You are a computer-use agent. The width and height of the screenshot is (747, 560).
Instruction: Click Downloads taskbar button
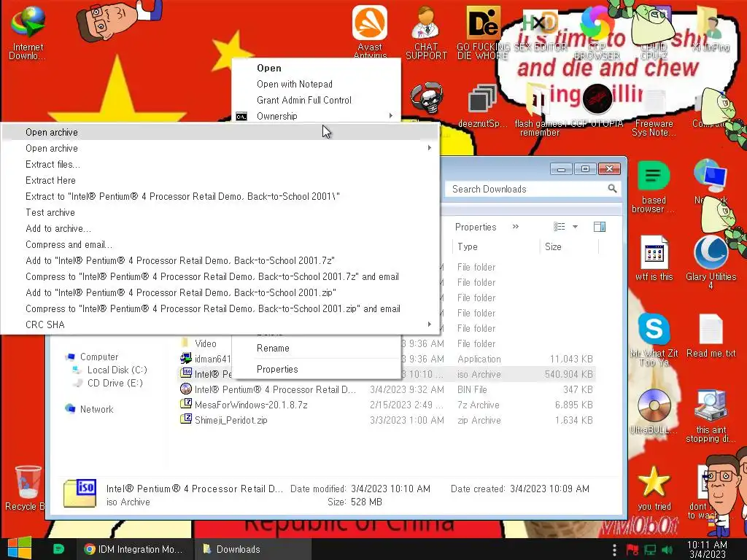click(252, 549)
